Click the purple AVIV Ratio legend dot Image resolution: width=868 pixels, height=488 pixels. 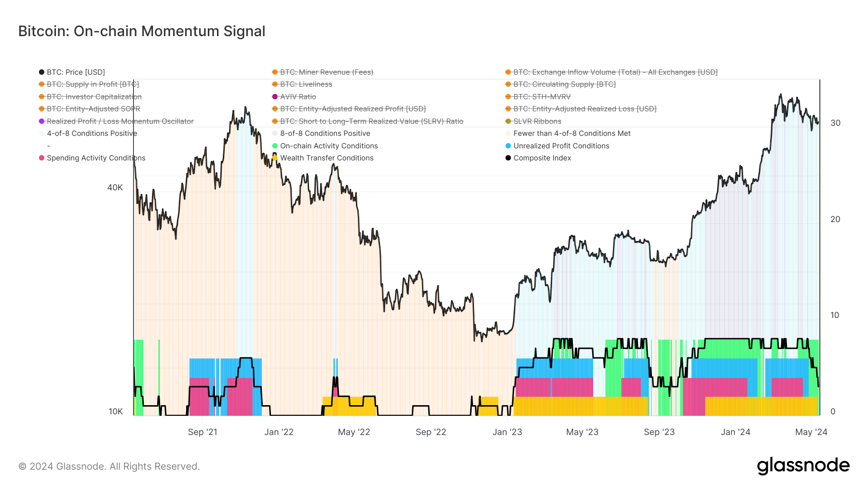(275, 97)
